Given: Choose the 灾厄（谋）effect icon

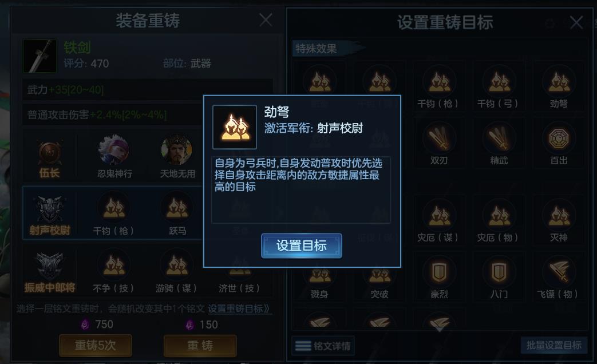Looking at the screenshot, I should 439,215.
